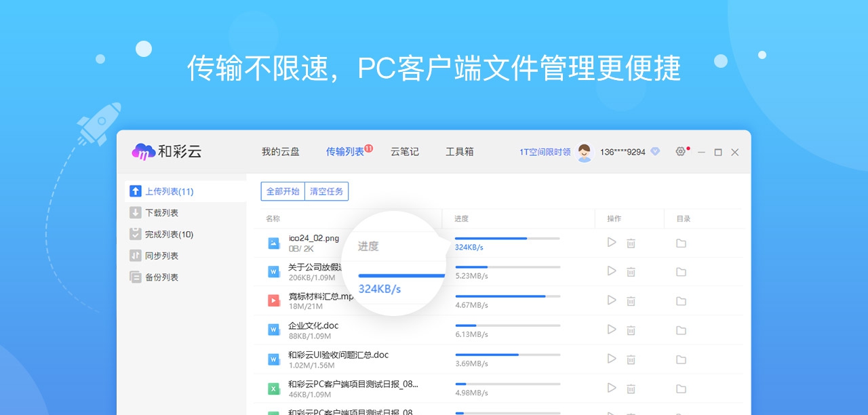The image size is (868, 415).
Task: Click the progress bar showing 3.69MB/s
Action: pos(507,355)
